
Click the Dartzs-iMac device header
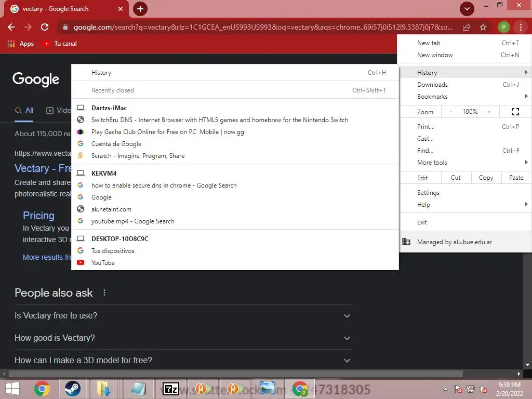(x=235, y=108)
